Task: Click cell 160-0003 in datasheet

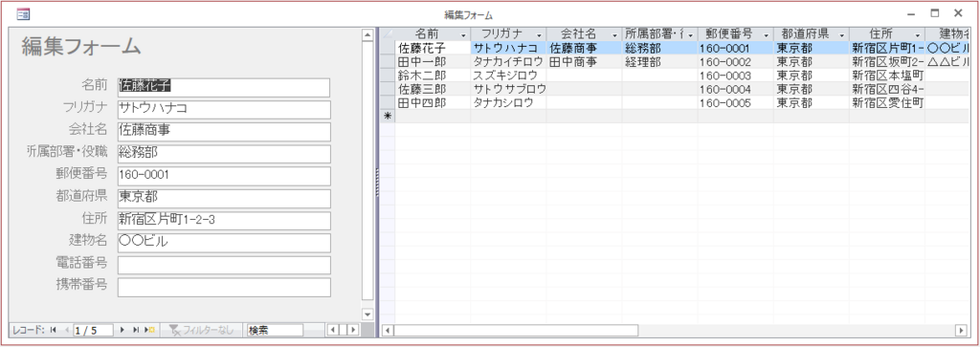Action: pos(736,75)
